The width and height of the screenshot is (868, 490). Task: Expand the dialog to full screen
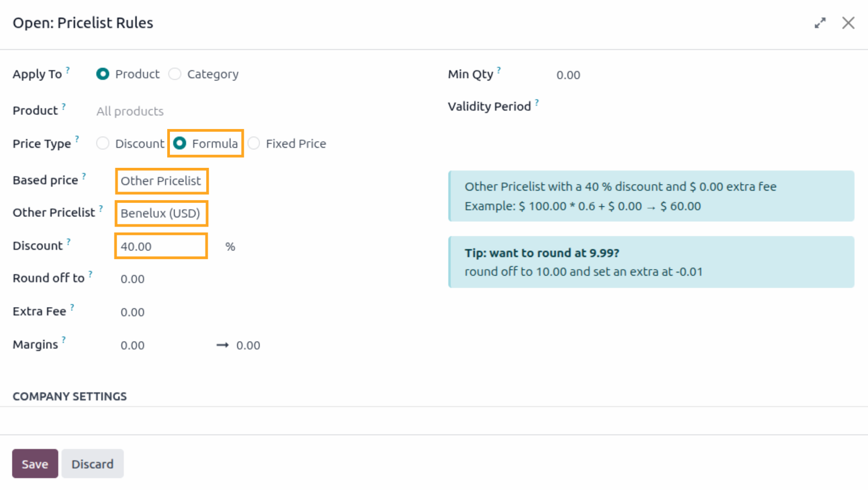[820, 23]
